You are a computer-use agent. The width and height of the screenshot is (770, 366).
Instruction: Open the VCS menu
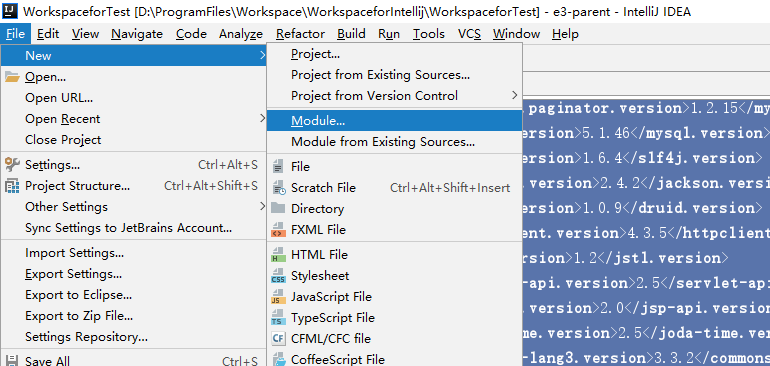click(x=469, y=34)
